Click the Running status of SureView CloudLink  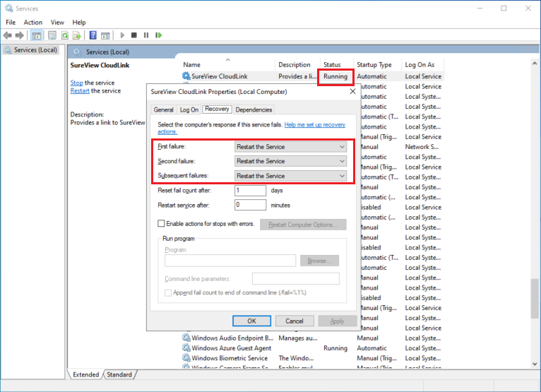pyautogui.click(x=335, y=76)
